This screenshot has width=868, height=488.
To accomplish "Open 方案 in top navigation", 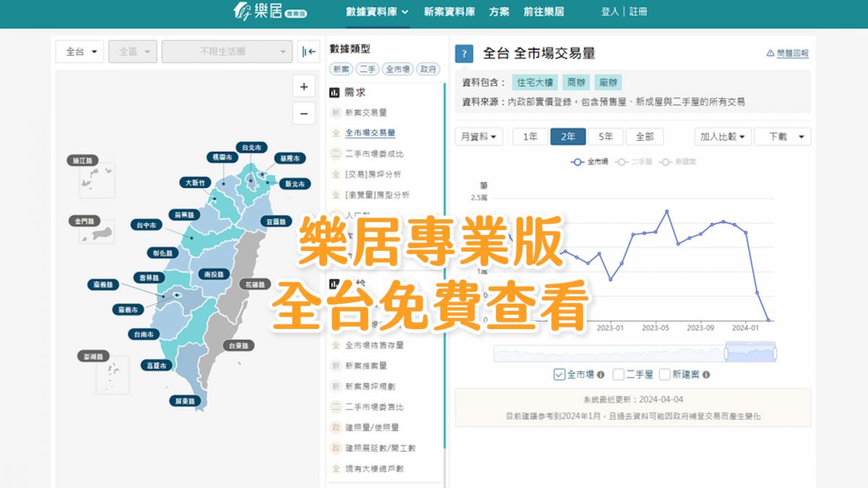I will pos(499,12).
